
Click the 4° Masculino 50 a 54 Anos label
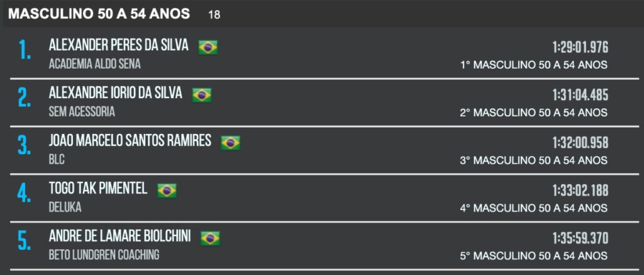[x=533, y=208]
